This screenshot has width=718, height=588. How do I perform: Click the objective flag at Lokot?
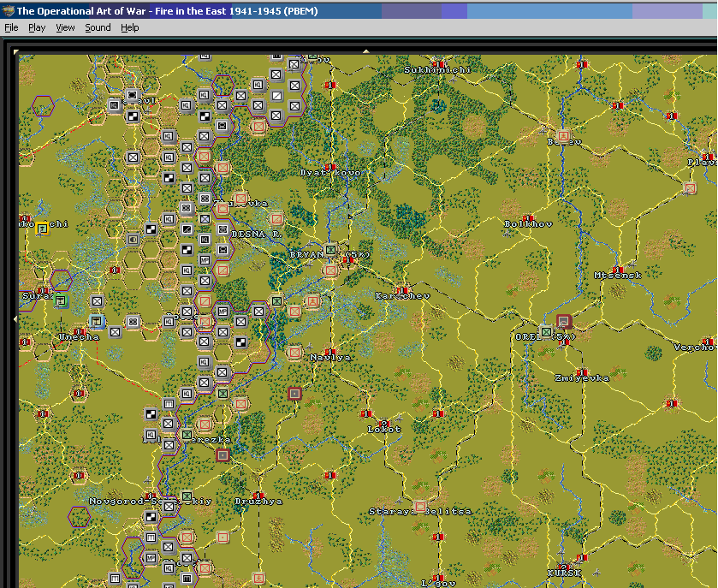coord(383,423)
